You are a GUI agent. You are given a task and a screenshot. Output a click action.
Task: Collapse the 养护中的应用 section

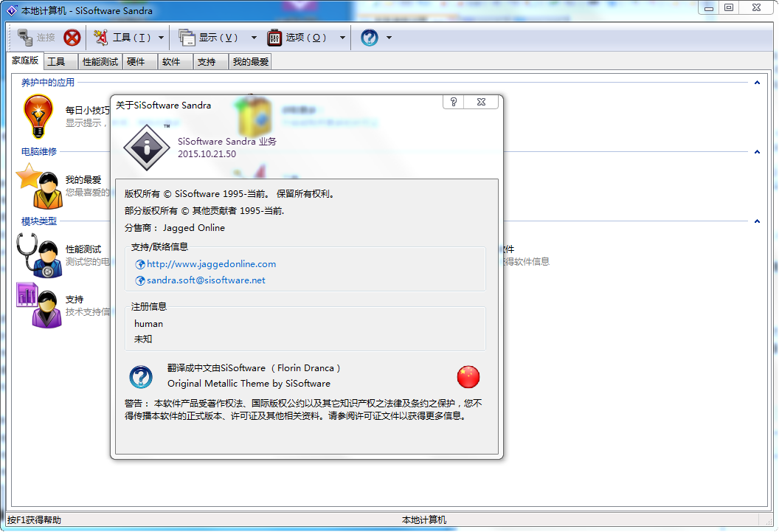point(757,83)
